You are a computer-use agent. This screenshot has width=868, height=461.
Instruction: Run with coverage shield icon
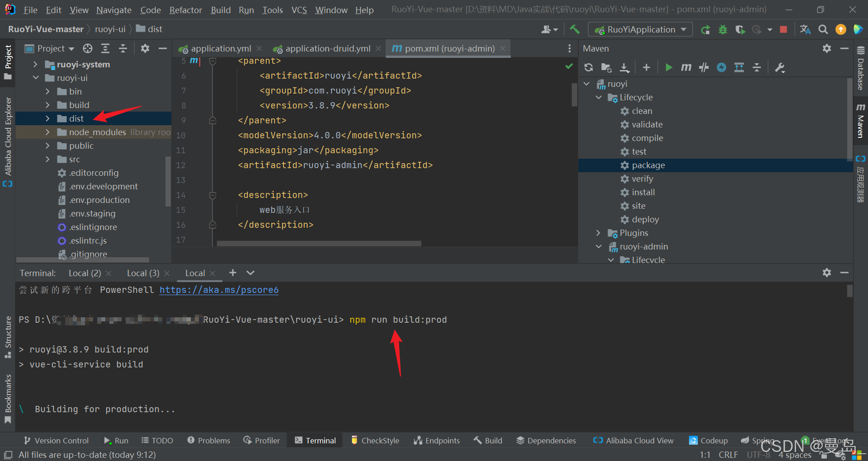740,30
